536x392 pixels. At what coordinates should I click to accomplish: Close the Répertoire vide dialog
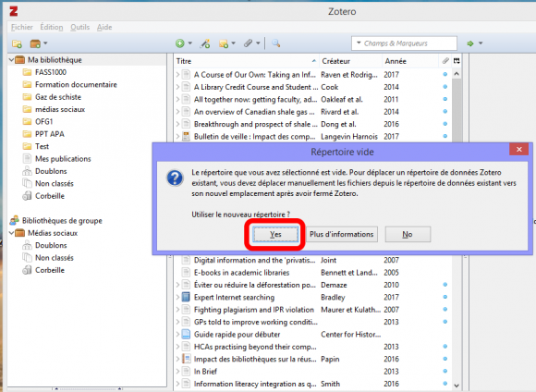pyautogui.click(x=519, y=150)
